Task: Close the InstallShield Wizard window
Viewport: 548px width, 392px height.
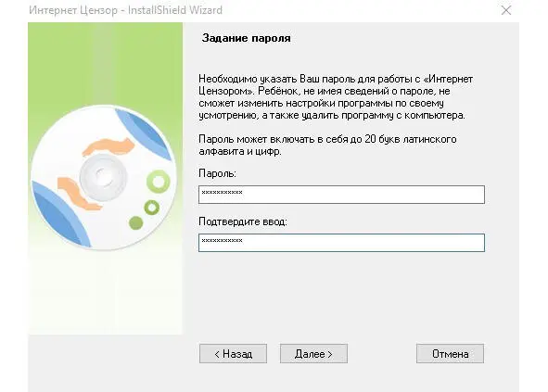Action: click(506, 10)
